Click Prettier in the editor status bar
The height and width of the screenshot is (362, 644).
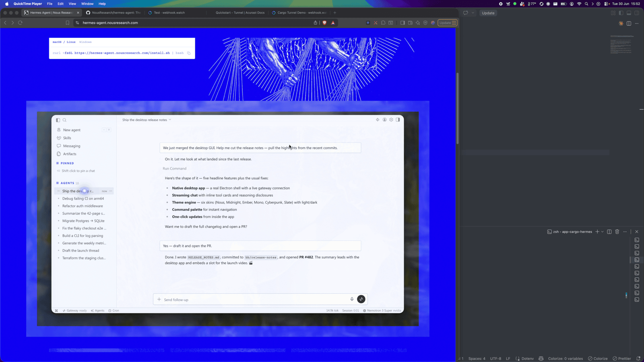coord(622,358)
